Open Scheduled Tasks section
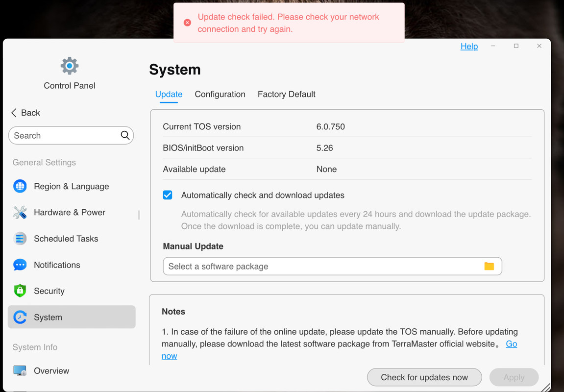This screenshot has height=392, width=564. [x=72, y=239]
